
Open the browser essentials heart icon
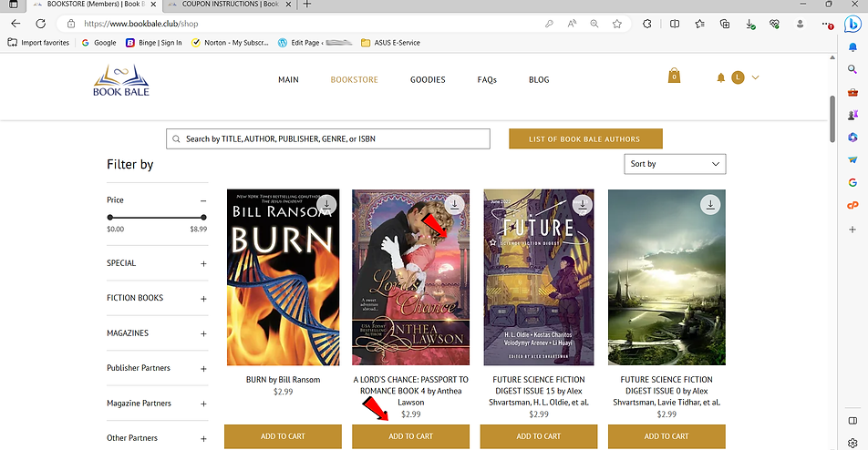coord(774,24)
